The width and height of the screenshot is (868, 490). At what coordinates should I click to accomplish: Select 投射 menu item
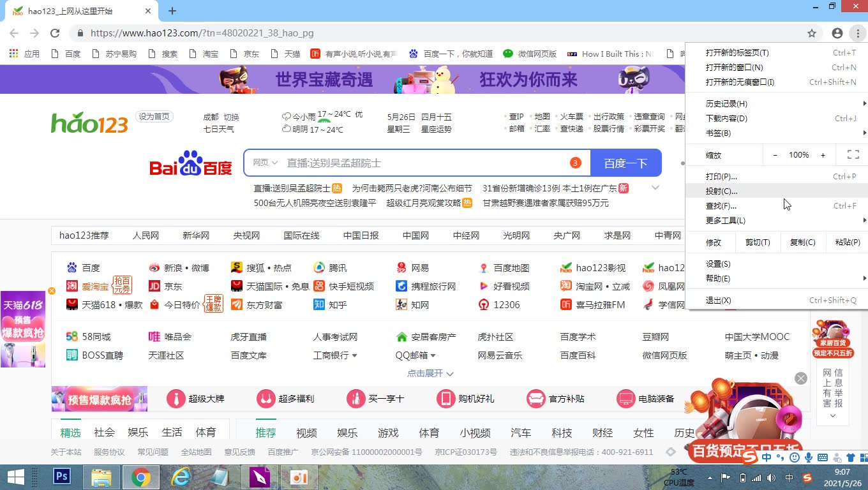tap(777, 191)
